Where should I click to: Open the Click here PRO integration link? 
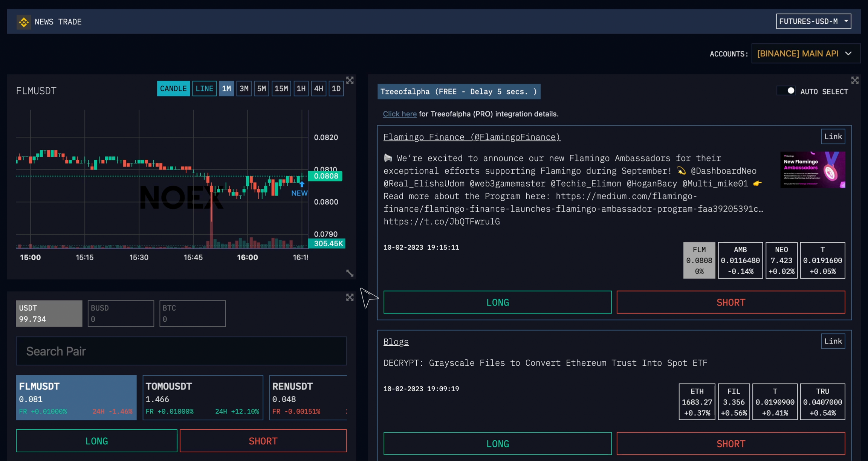coord(399,114)
